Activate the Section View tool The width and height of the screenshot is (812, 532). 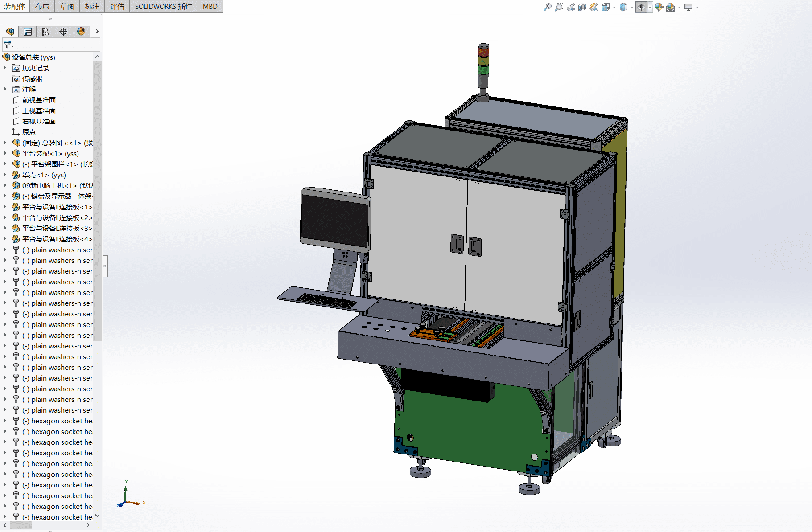click(x=582, y=7)
